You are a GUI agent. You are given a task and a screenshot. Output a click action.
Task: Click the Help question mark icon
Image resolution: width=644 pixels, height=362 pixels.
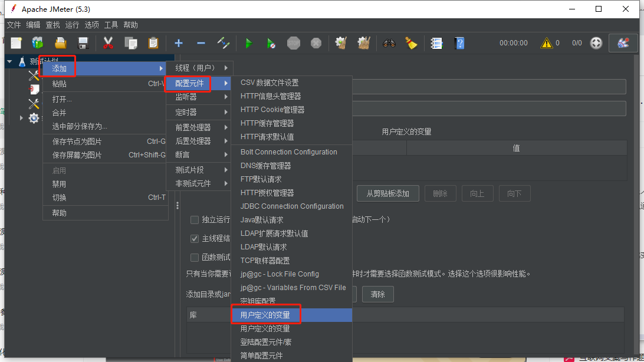(x=459, y=42)
